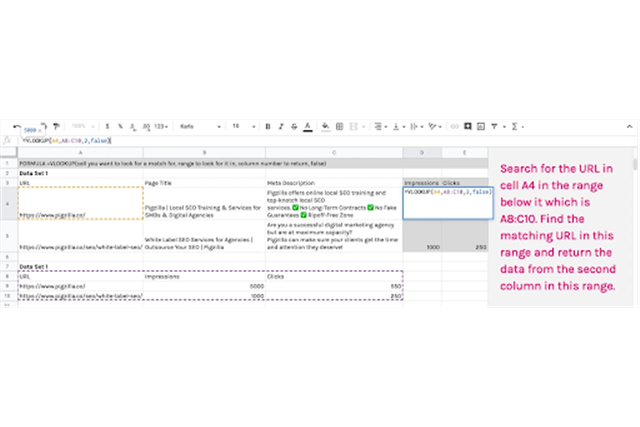Viewport: 640px width, 427px height.
Task: Select column D header
Action: click(x=422, y=152)
